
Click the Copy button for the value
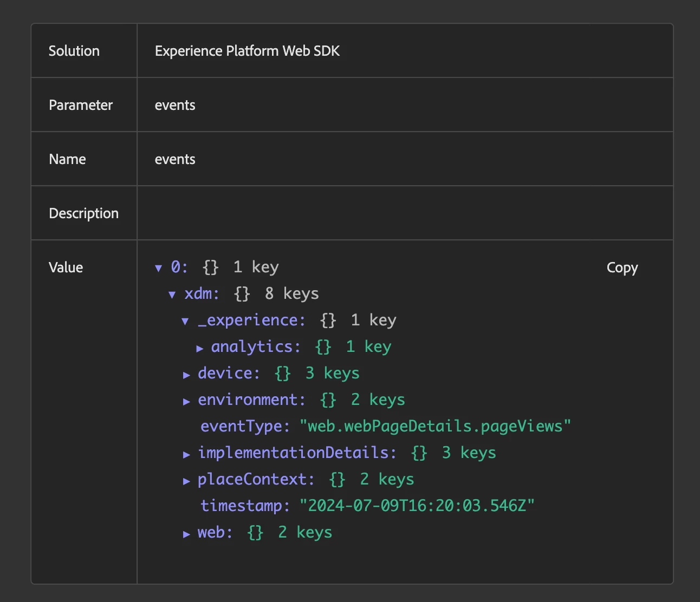point(622,267)
